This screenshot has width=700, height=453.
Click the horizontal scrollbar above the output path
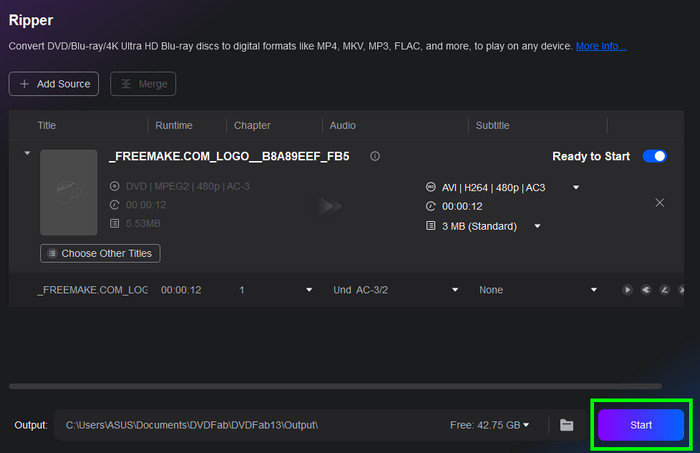click(x=335, y=386)
